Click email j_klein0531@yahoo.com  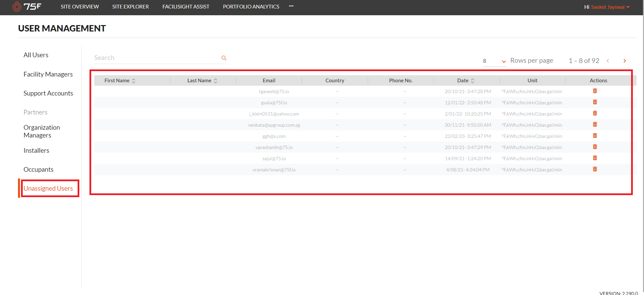[x=274, y=114]
